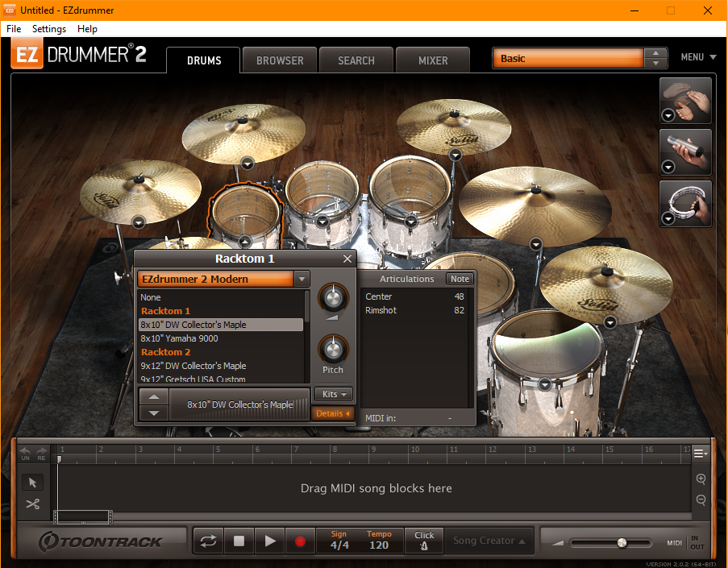Open the top-right cymbal dropdown arrow
Screen dimensions: 728x568
(456, 155)
